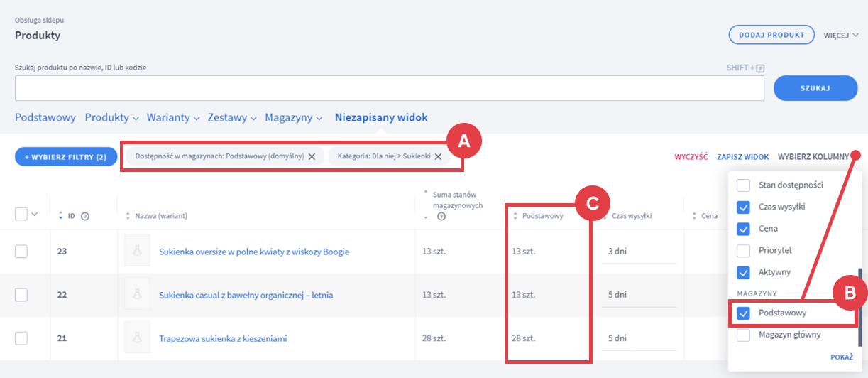
Task: Click the product search input field
Action: (x=389, y=88)
